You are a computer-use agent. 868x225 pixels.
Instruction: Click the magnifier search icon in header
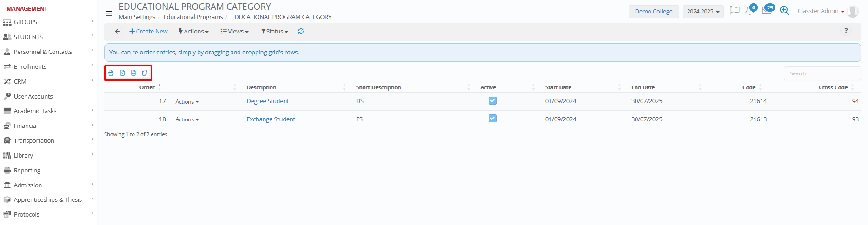pos(784,11)
